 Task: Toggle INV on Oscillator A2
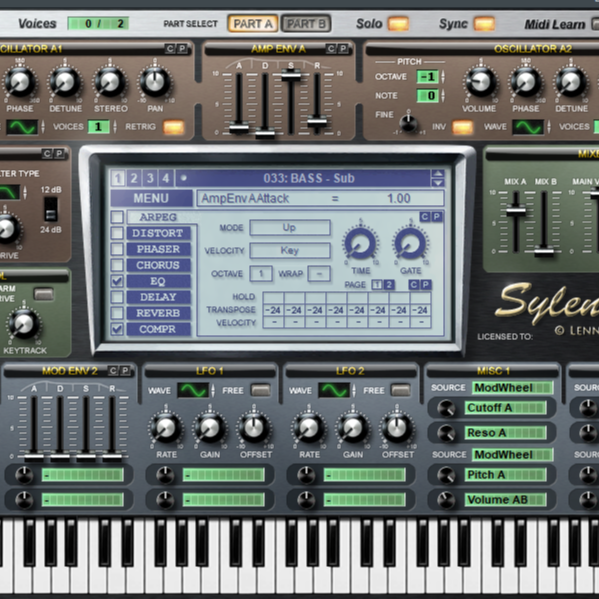pos(462,127)
